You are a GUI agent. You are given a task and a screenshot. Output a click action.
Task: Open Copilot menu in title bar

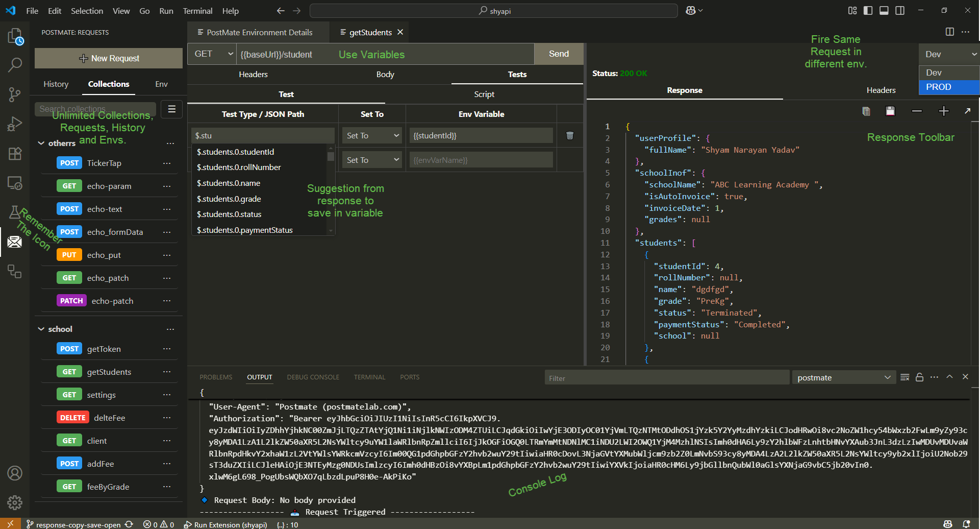pos(694,11)
